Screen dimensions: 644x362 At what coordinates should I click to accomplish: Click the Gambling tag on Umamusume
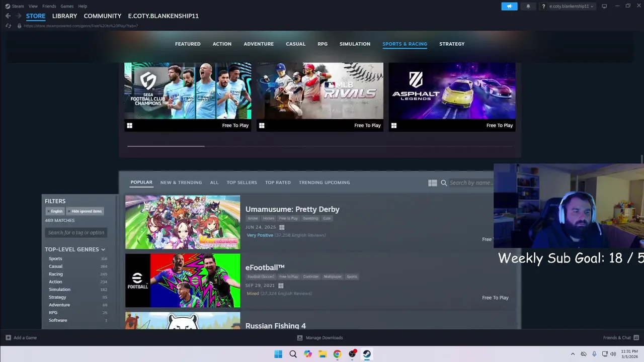(x=310, y=219)
